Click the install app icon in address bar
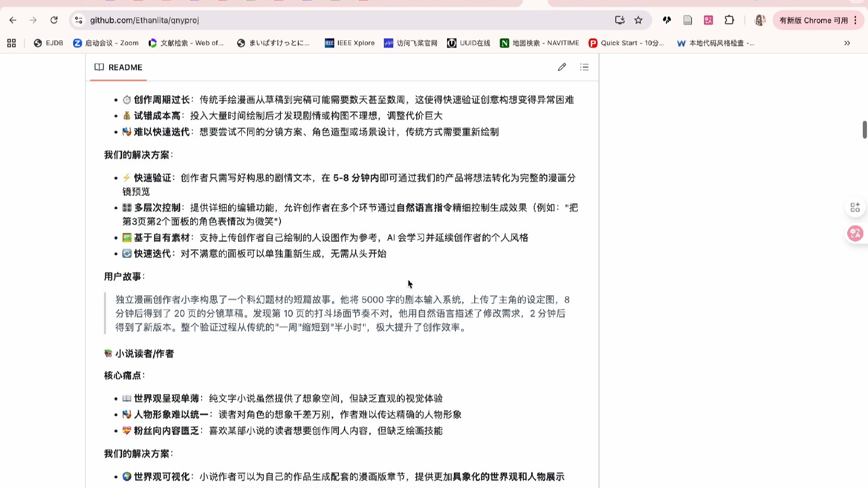868x488 pixels. tap(620, 20)
